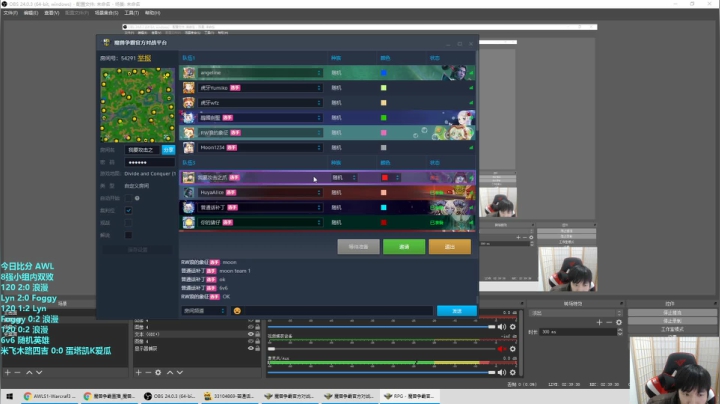Open the 场景集合(S) menu in OBS
This screenshot has height=404, width=720.
pyautogui.click(x=106, y=13)
